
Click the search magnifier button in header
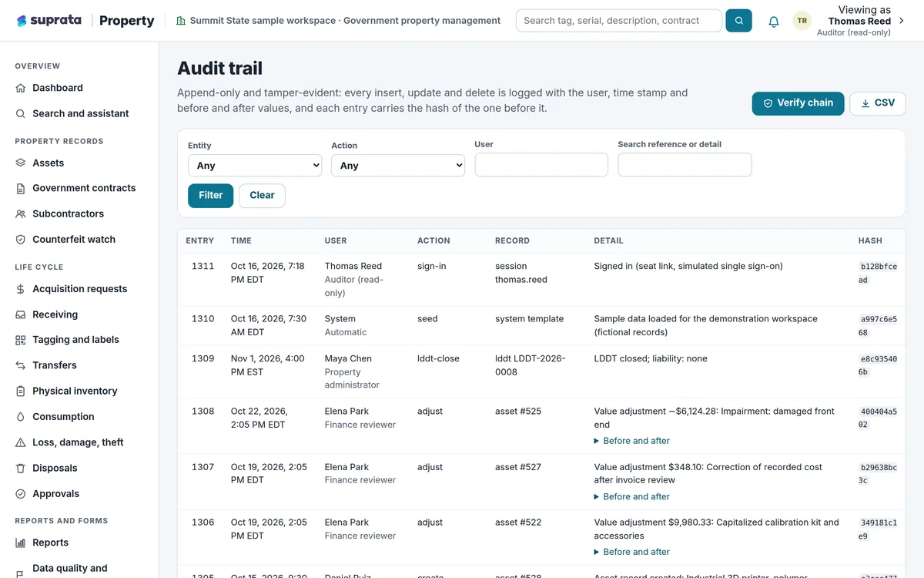click(x=738, y=21)
